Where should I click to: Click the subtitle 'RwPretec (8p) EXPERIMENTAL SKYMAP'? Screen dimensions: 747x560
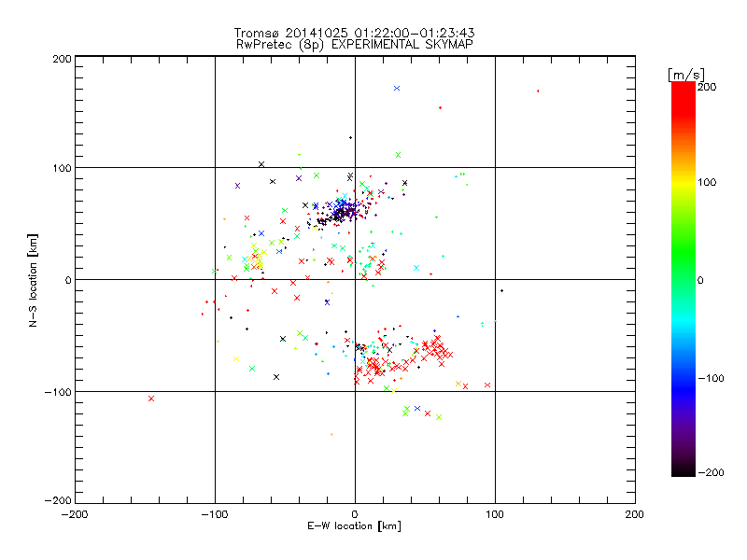point(355,45)
